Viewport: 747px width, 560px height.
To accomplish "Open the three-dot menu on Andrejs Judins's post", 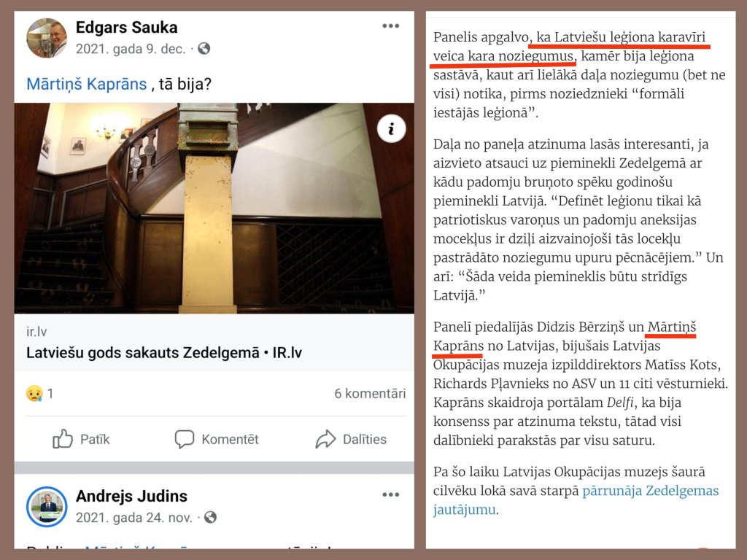I will 391,495.
